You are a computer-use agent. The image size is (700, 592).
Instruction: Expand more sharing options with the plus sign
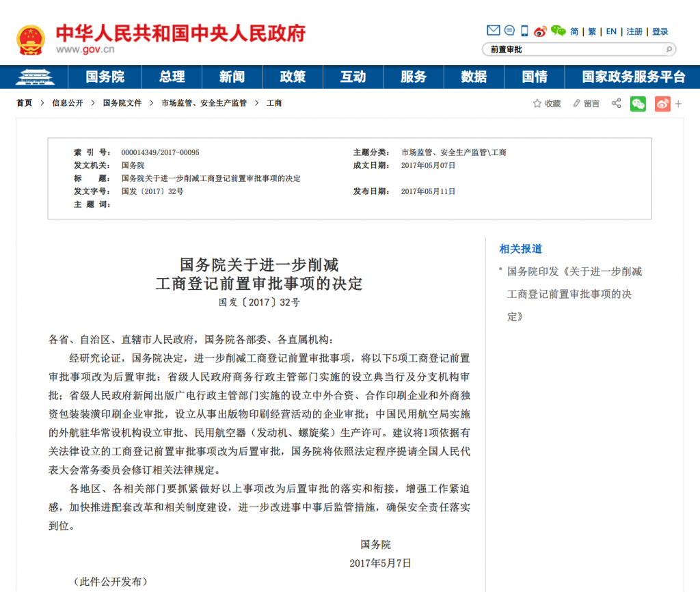677,103
